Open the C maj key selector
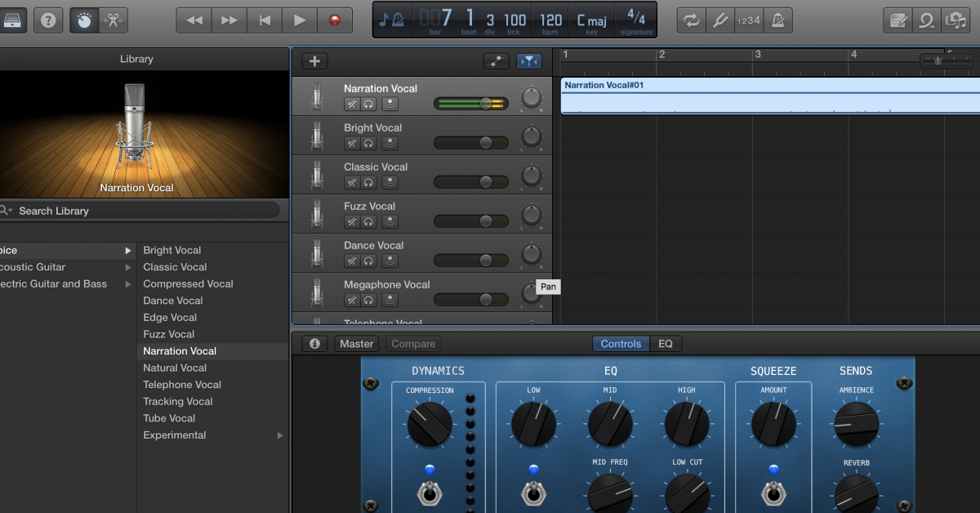The image size is (980, 513). 593,20
